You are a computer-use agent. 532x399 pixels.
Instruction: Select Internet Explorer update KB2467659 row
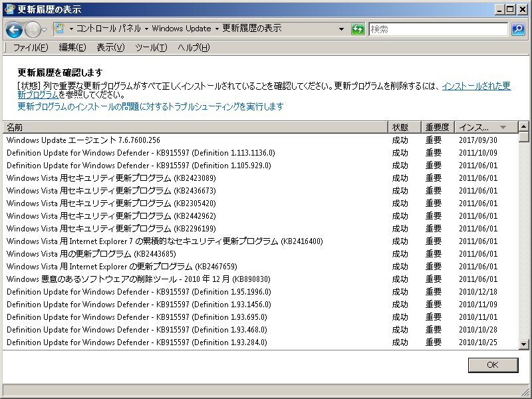pos(260,267)
